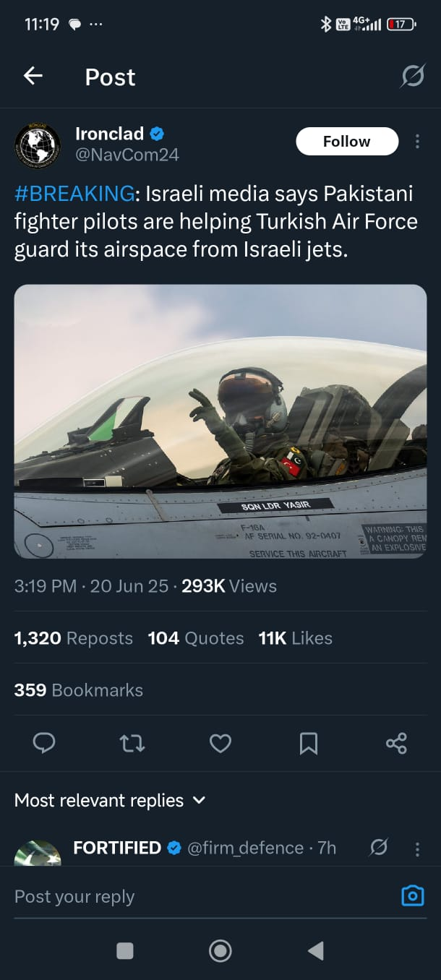Tap the repost arrows icon

point(132,743)
